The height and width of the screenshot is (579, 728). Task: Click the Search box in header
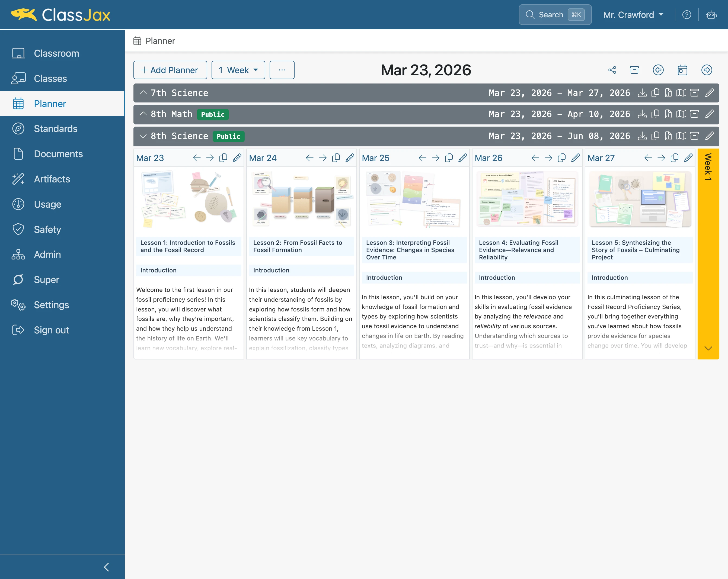[x=555, y=15]
